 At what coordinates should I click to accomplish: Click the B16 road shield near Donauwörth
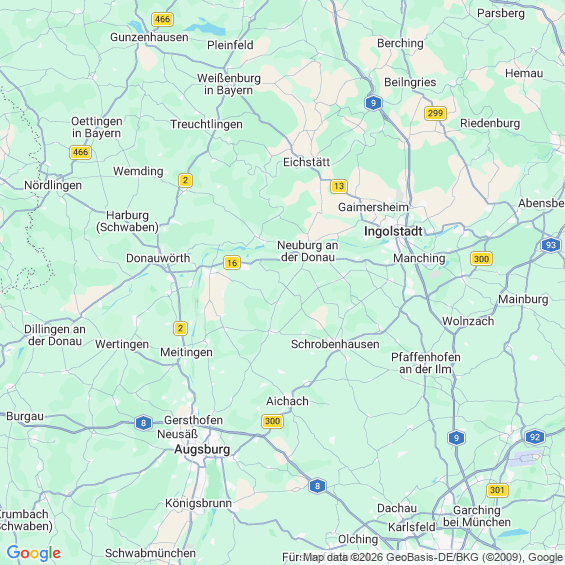click(x=232, y=263)
